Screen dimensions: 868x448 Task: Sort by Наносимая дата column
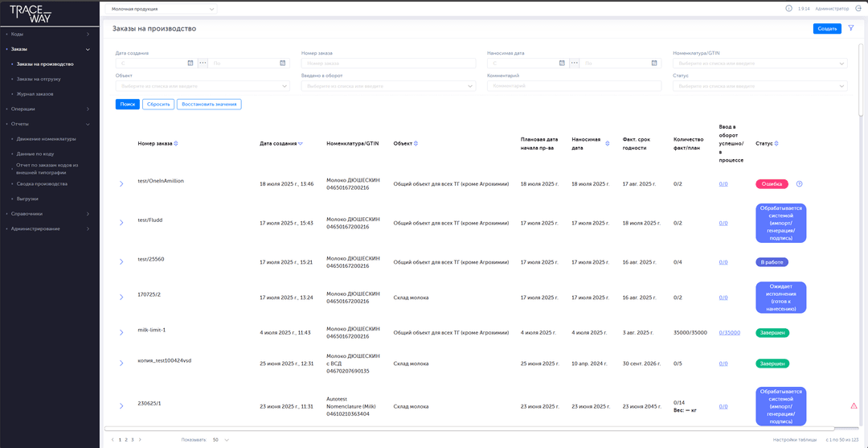(608, 143)
